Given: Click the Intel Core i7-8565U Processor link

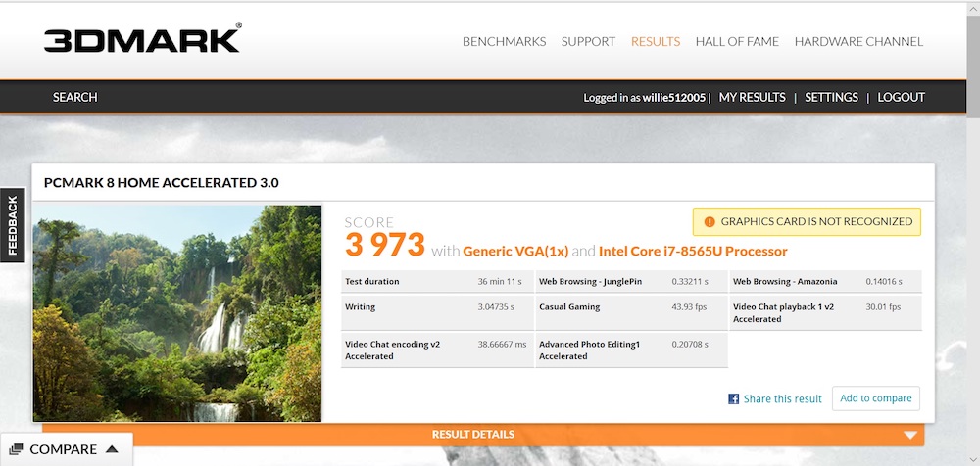Looking at the screenshot, I should click(x=693, y=251).
